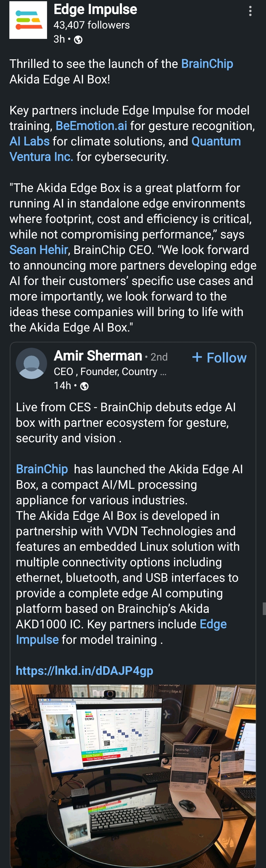The height and width of the screenshot is (868, 266).
Task: Tap the 43,407 followers count
Action: 91,25
